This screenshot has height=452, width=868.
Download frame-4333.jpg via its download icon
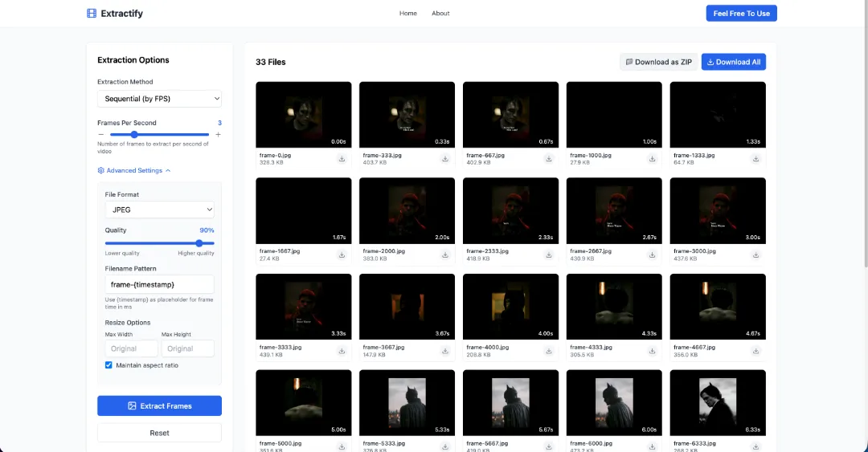click(652, 351)
